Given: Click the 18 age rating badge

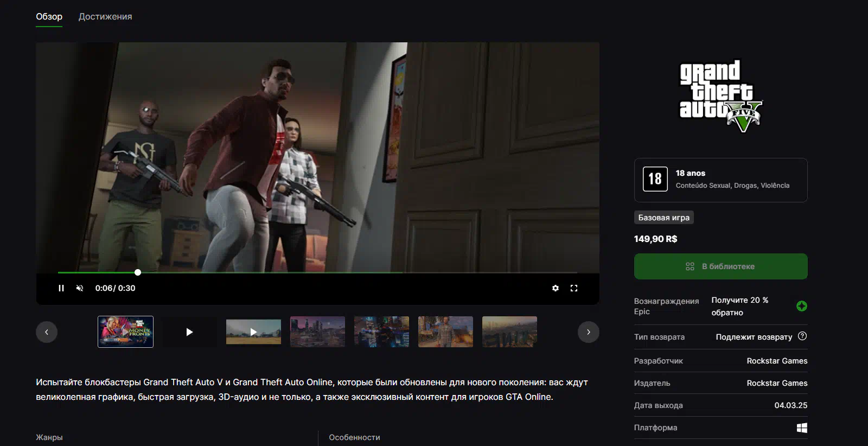Looking at the screenshot, I should coord(655,179).
